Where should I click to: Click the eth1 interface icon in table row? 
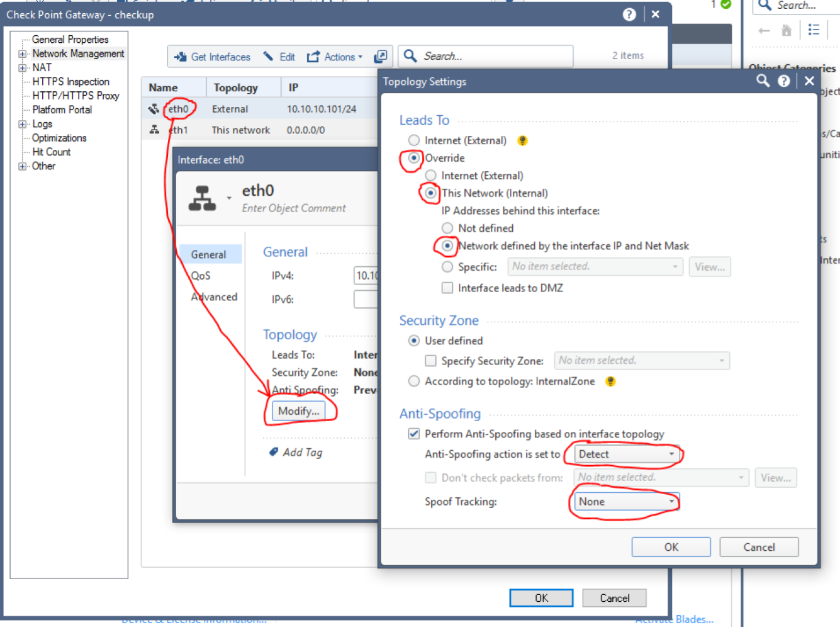pos(154,130)
